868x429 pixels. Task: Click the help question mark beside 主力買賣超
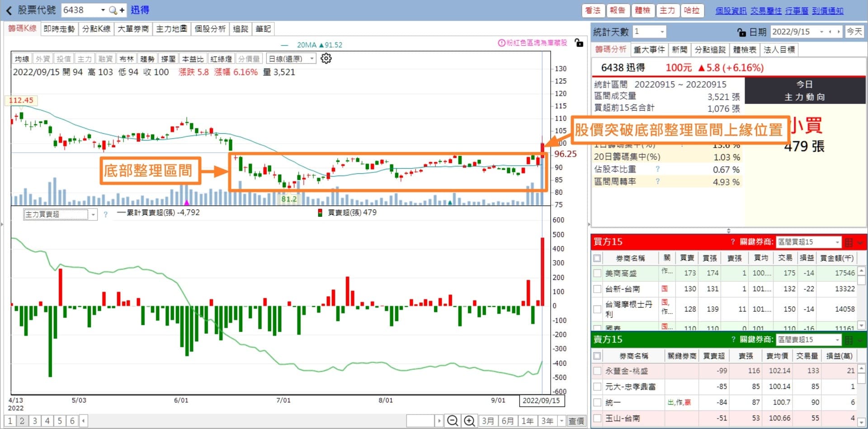tap(105, 214)
